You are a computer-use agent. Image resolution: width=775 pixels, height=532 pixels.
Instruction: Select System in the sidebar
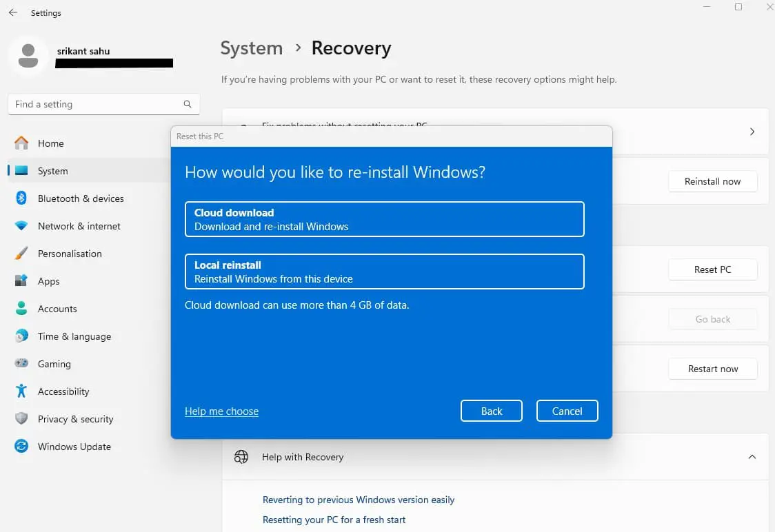pos(90,171)
